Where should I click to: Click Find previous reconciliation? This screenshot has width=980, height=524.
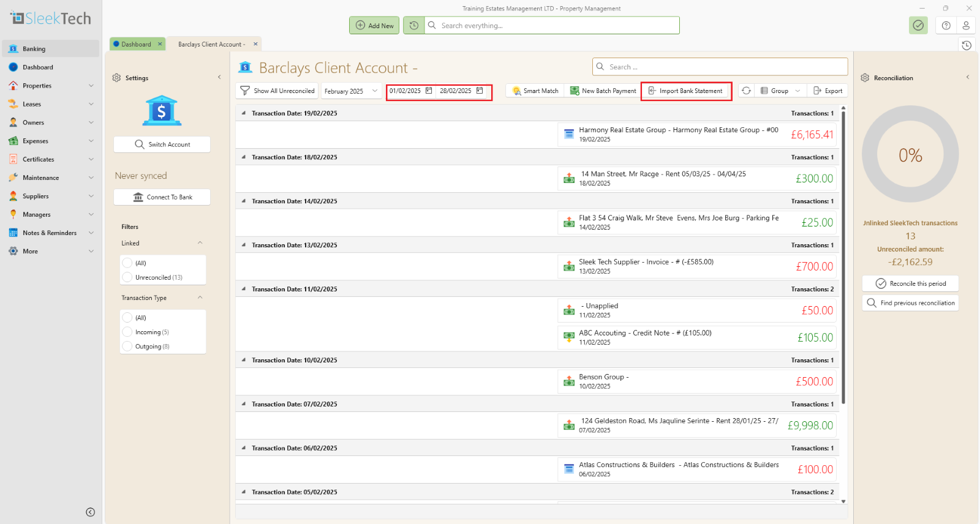click(910, 303)
